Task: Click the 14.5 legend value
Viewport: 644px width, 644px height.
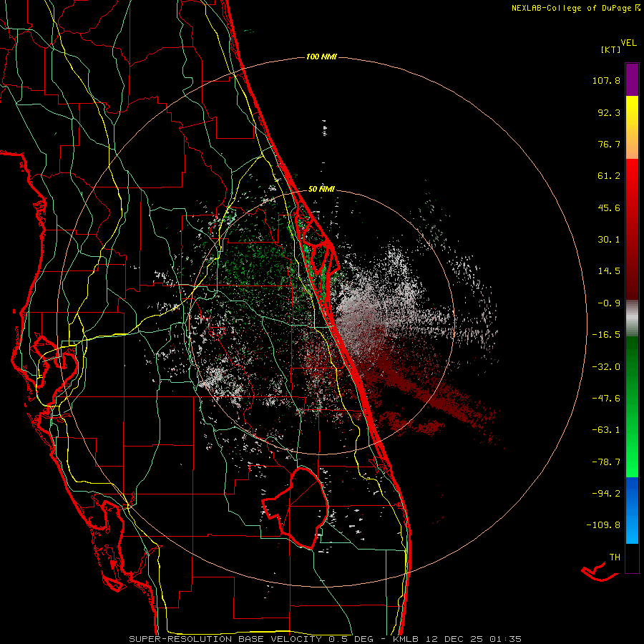Action: tap(609, 271)
